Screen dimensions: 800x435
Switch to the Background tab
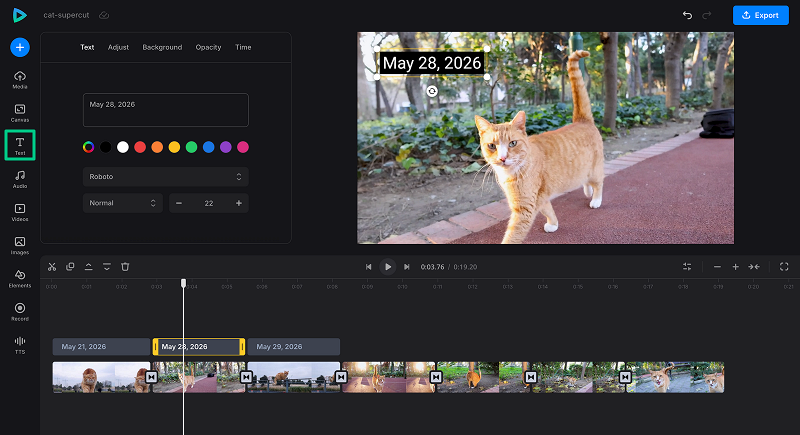pos(162,47)
